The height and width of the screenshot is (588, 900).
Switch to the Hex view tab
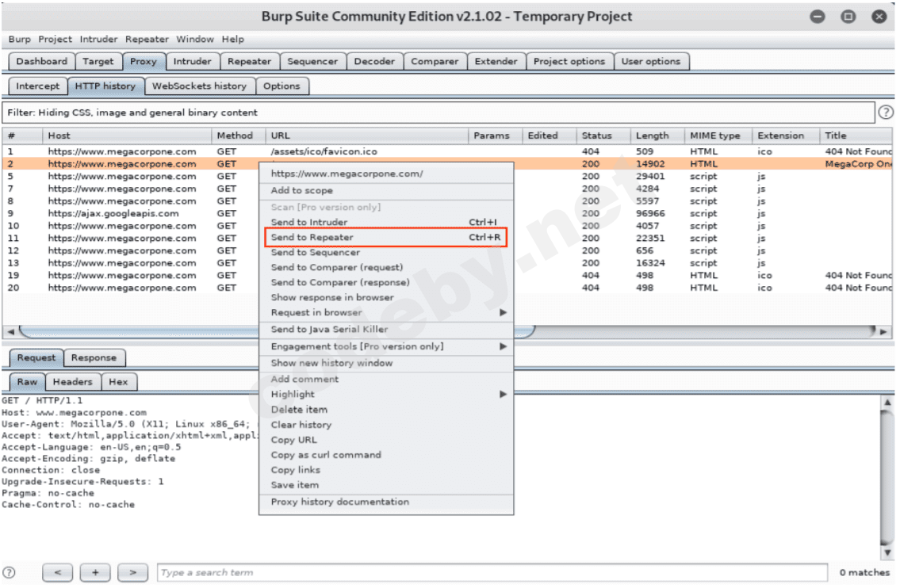pyautogui.click(x=118, y=381)
